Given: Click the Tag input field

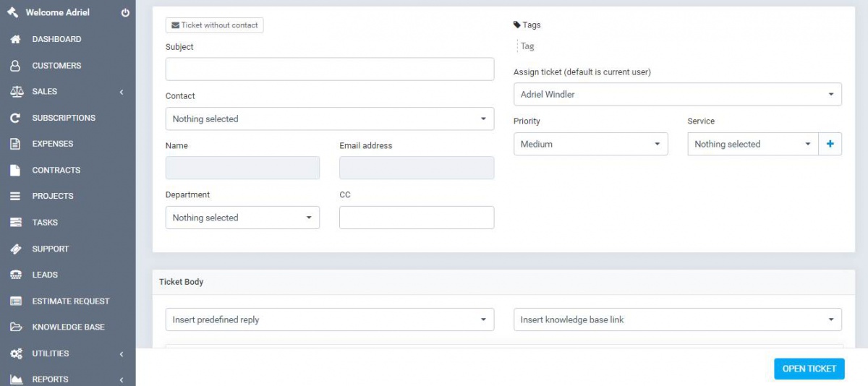Looking at the screenshot, I should (550, 46).
